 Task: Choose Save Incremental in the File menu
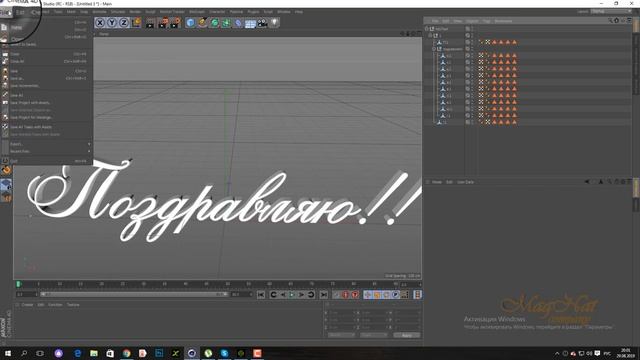coord(47,86)
